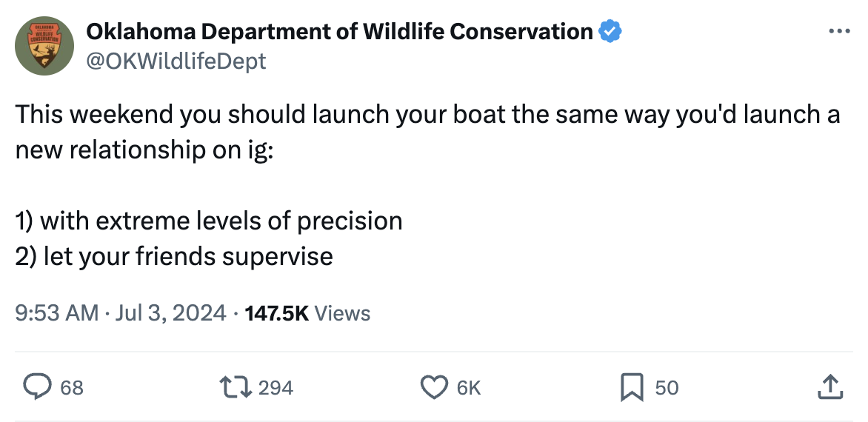Open the 9:53 AM Jul 3, 2024 timestamp
868x422 pixels.
121,313
